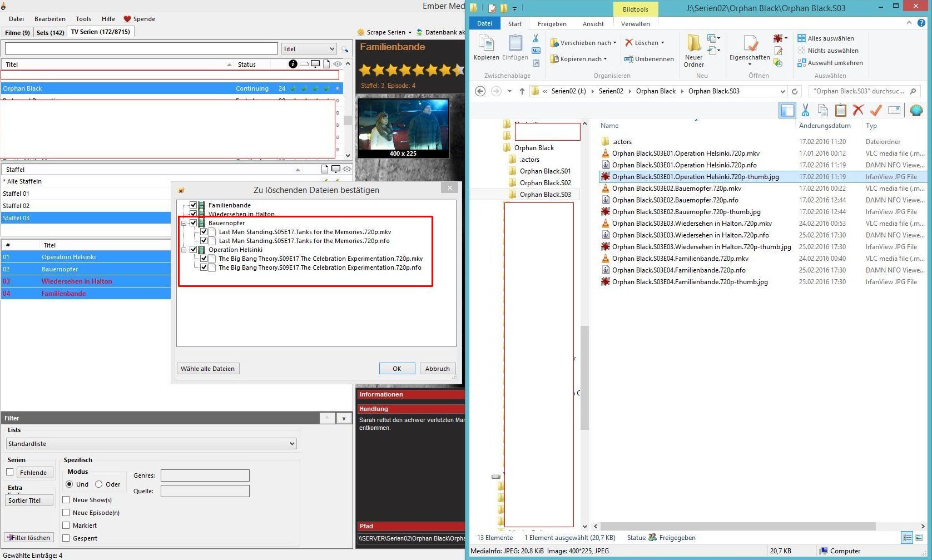The height and width of the screenshot is (560, 932).
Task: Click Kopieren icon in Explorer ribbon
Action: [x=486, y=43]
